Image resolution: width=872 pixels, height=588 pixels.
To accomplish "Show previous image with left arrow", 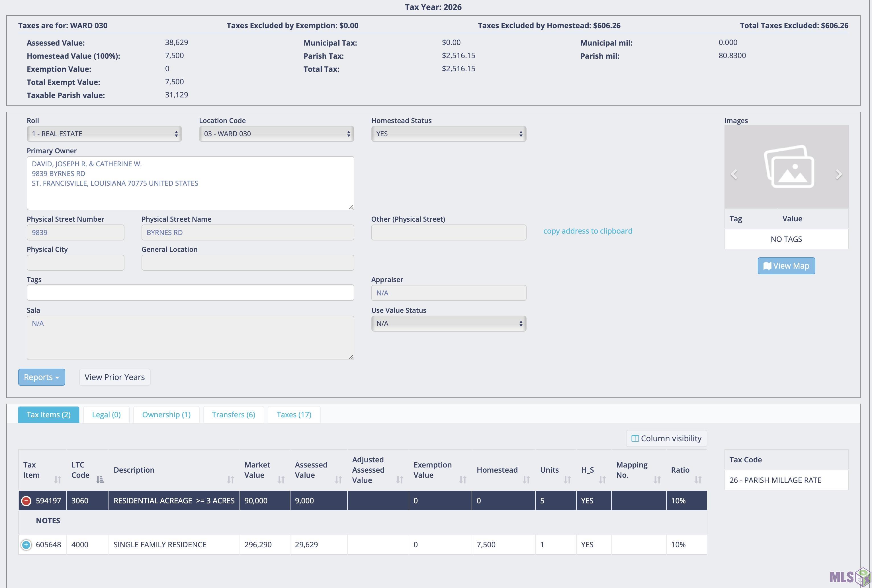I will point(734,174).
